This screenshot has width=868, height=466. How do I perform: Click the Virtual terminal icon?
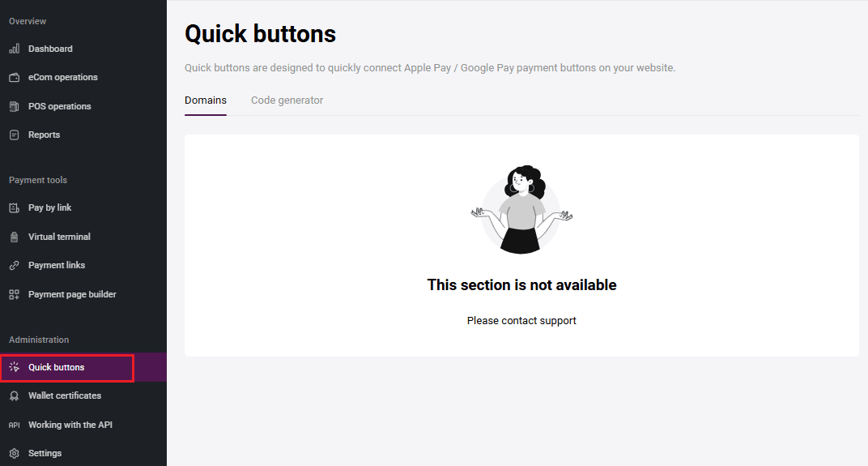tap(14, 237)
